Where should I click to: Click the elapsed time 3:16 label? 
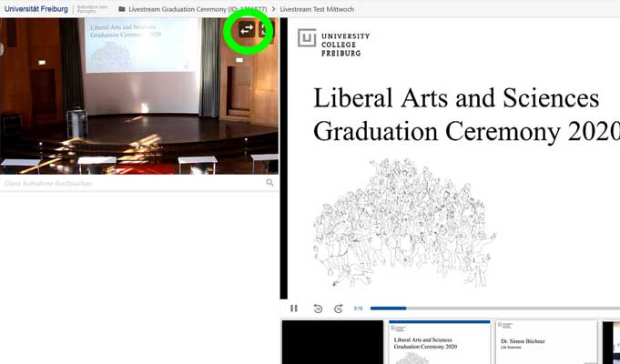(x=358, y=308)
